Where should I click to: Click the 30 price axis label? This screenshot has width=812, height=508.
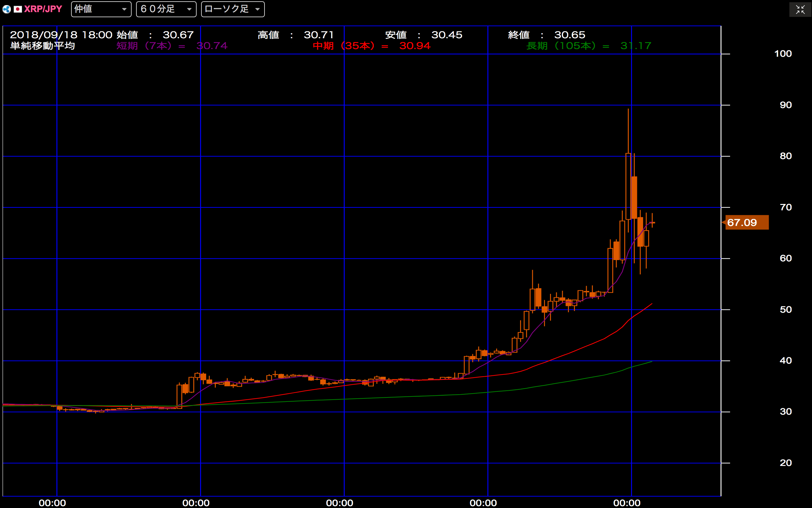[x=786, y=412]
